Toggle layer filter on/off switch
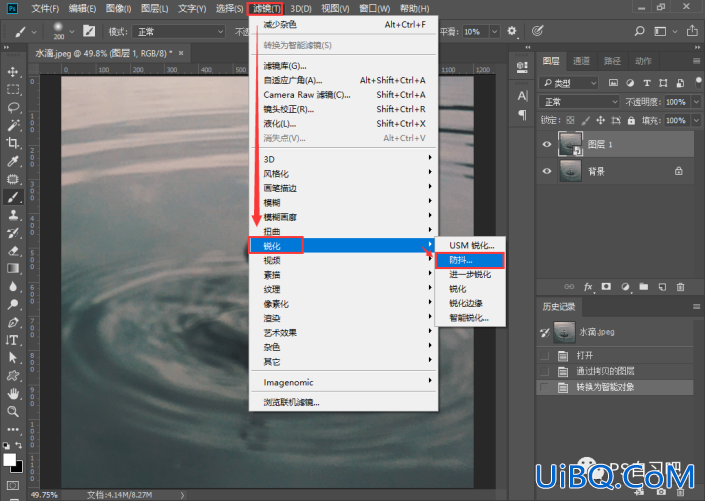Viewport: 705px width, 501px height. click(x=698, y=82)
